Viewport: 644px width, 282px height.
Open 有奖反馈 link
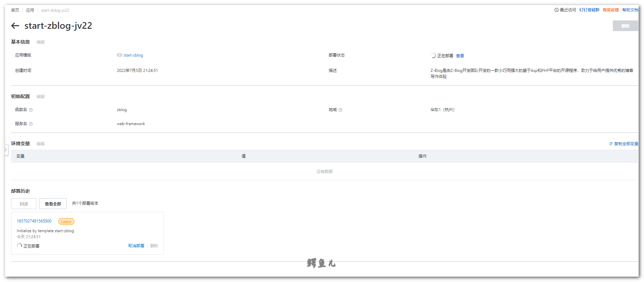[611, 10]
